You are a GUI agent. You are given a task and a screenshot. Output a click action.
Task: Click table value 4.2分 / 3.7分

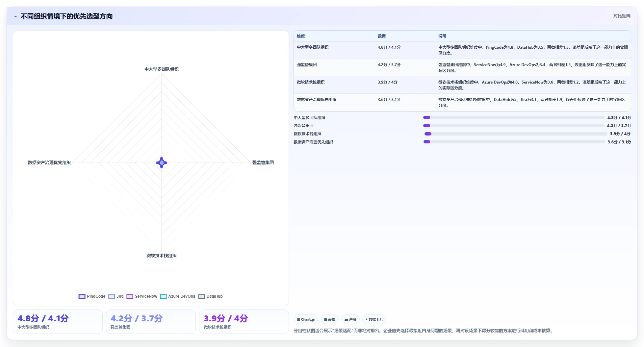click(389, 65)
